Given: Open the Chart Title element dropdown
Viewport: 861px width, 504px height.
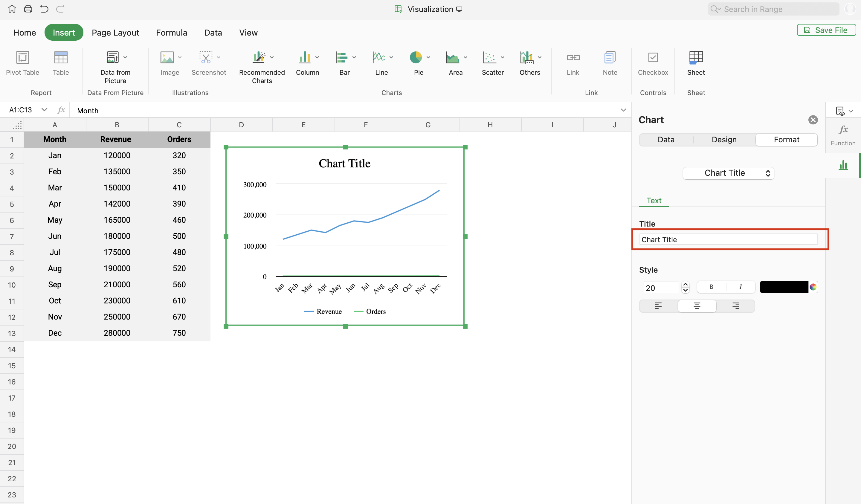Looking at the screenshot, I should [x=728, y=173].
